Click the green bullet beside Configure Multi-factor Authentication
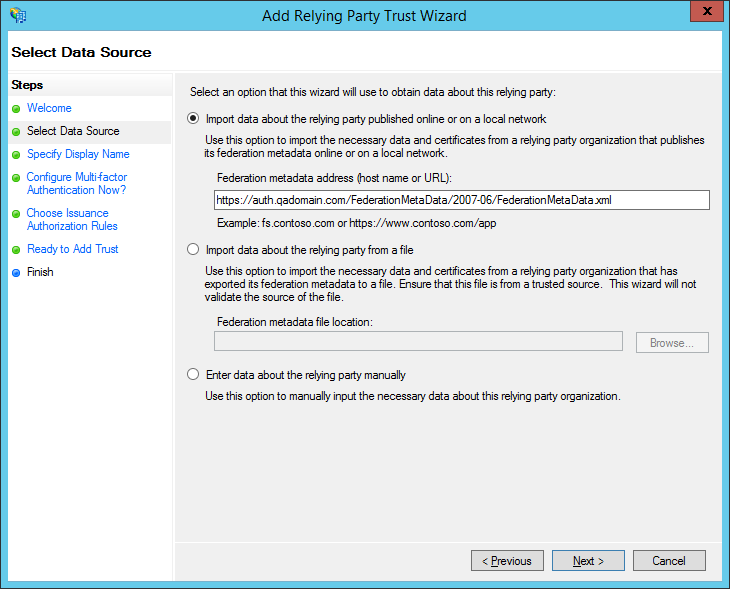Screen dimensions: 730x589 point(16,178)
